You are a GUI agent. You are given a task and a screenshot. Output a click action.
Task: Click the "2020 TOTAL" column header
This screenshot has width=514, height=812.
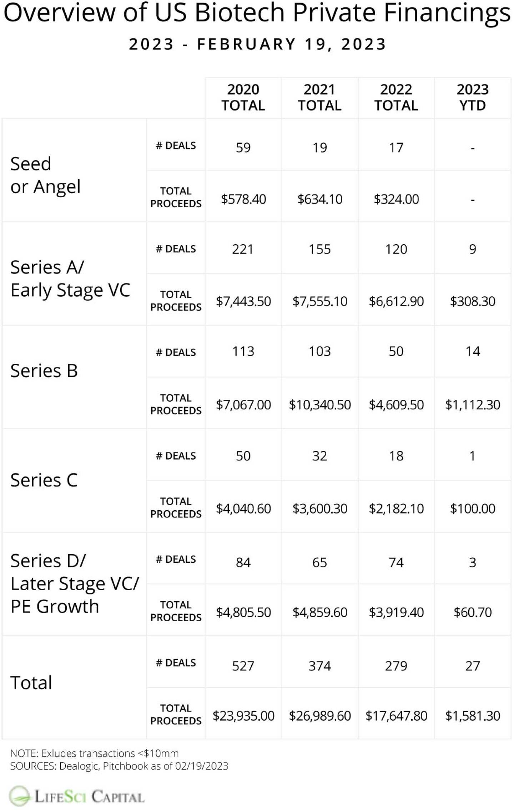click(x=243, y=97)
